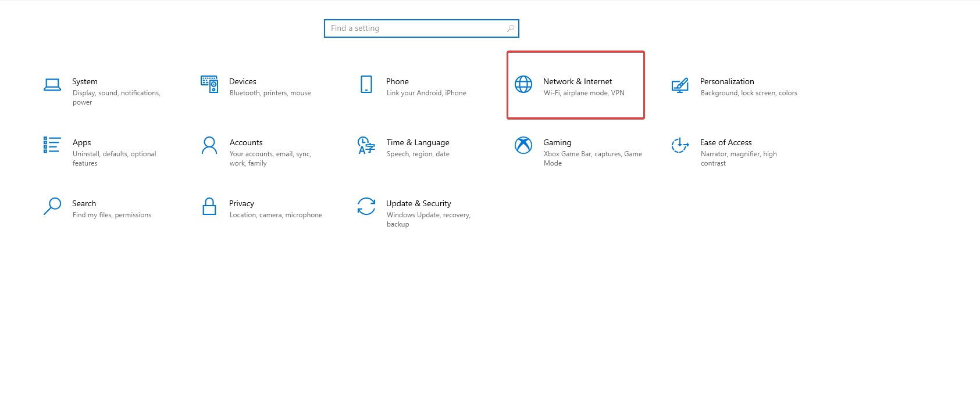Open the Update & Security heading text
Viewport: 980px width, 395px height.
[418, 203]
